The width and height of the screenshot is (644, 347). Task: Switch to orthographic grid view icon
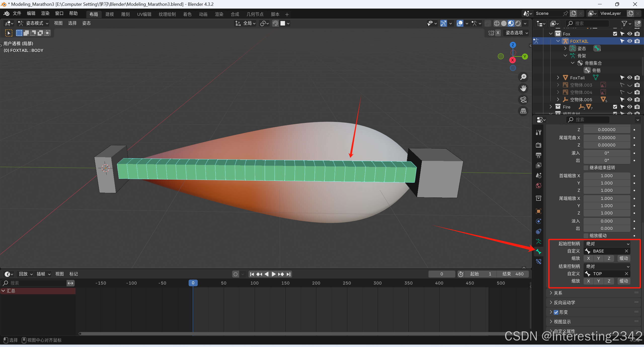pos(523,111)
